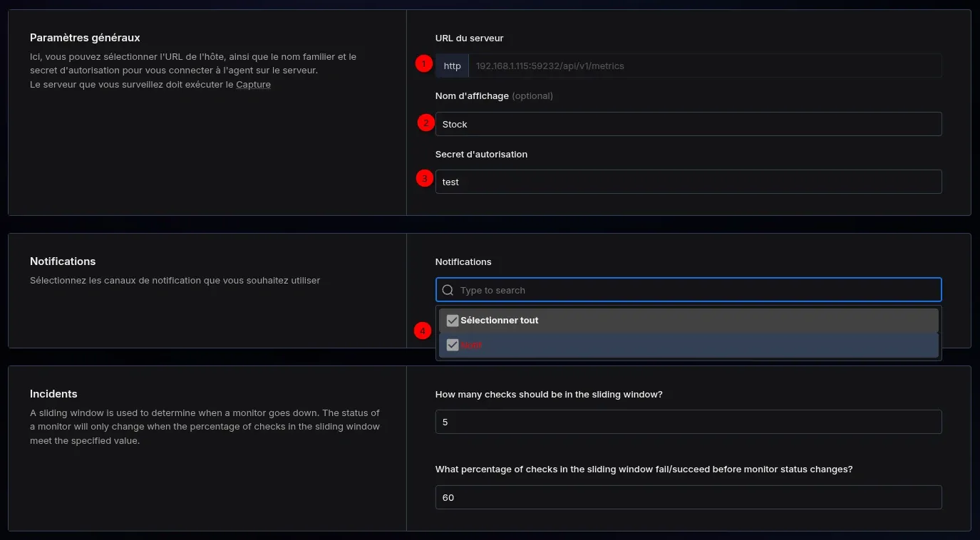This screenshot has width=980, height=540.
Task: Click the sliding window checks count field
Action: pyautogui.click(x=688, y=422)
